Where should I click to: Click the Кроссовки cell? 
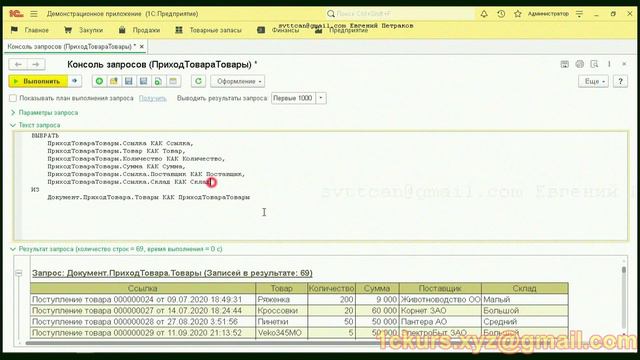(x=282, y=311)
